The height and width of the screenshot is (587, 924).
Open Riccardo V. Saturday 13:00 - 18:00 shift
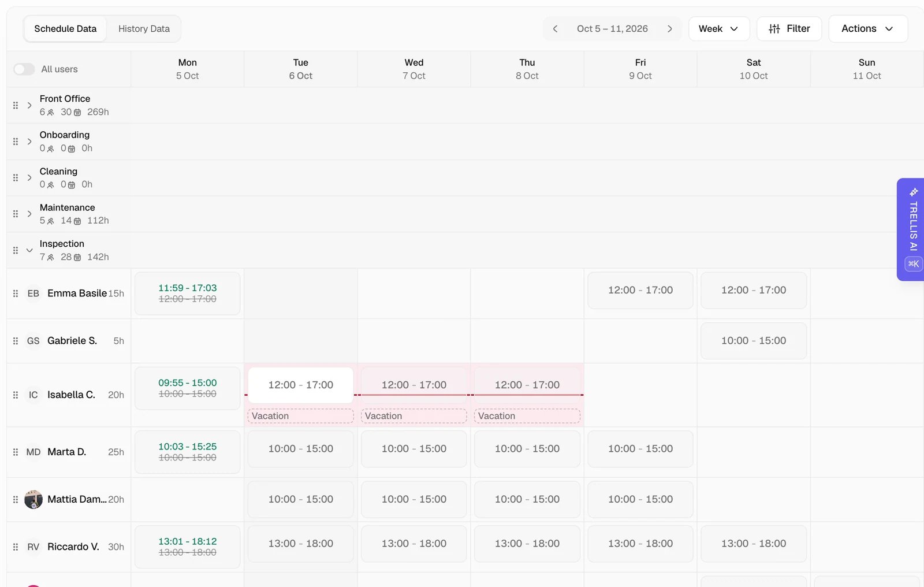pos(754,544)
